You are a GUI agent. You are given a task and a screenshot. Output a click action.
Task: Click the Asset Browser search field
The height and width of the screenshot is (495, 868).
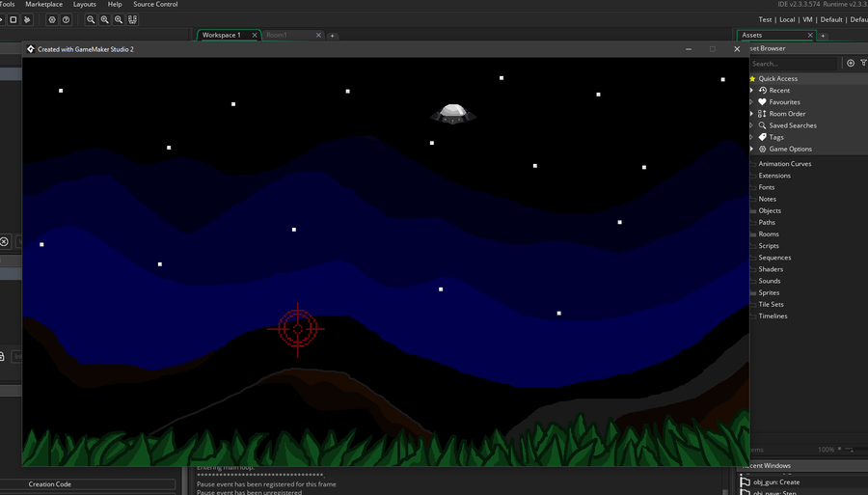(793, 64)
